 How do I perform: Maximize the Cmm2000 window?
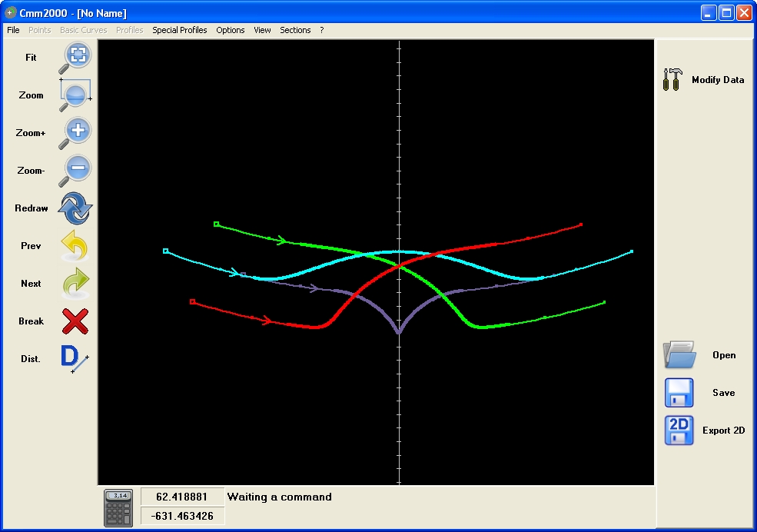click(x=726, y=12)
